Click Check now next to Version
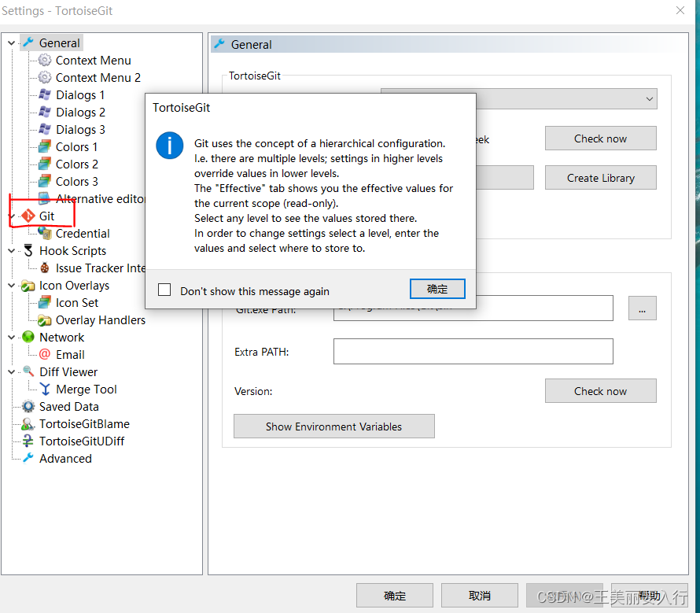The height and width of the screenshot is (613, 700). point(600,391)
